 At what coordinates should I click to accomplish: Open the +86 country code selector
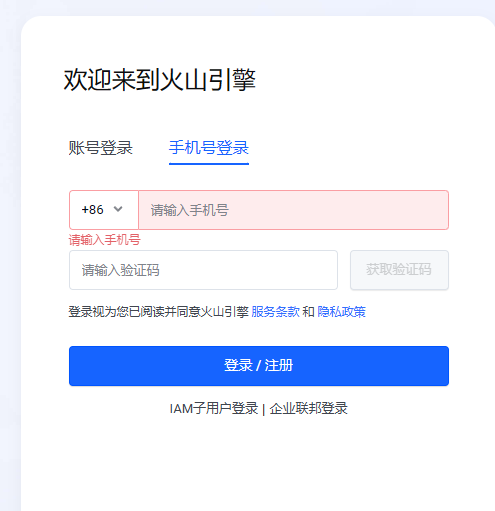click(x=104, y=210)
